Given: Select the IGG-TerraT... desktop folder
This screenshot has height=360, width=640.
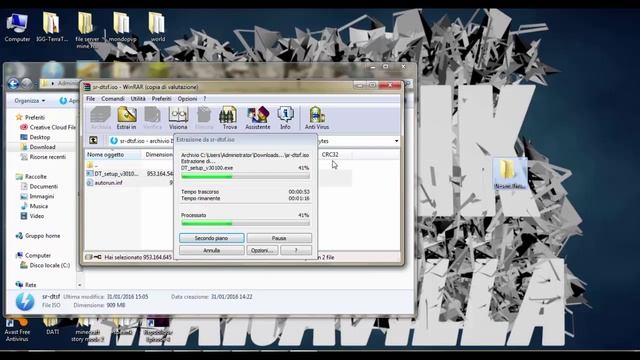Looking at the screenshot, I should click(51, 27).
